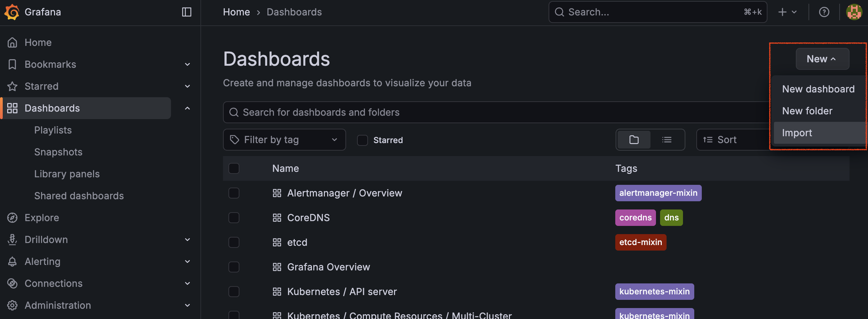The width and height of the screenshot is (868, 319).
Task: Open the Alertmanager / Overview dashboard
Action: pos(344,193)
